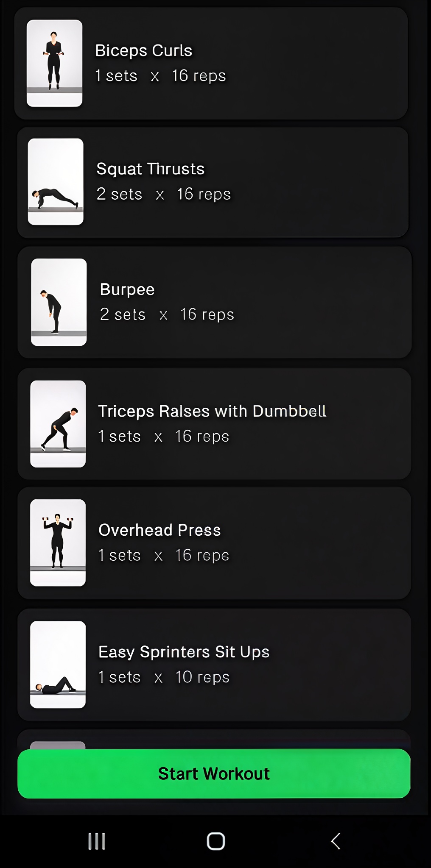Open Easy Sprinters Sit Ups thumbnail

pos(58,665)
